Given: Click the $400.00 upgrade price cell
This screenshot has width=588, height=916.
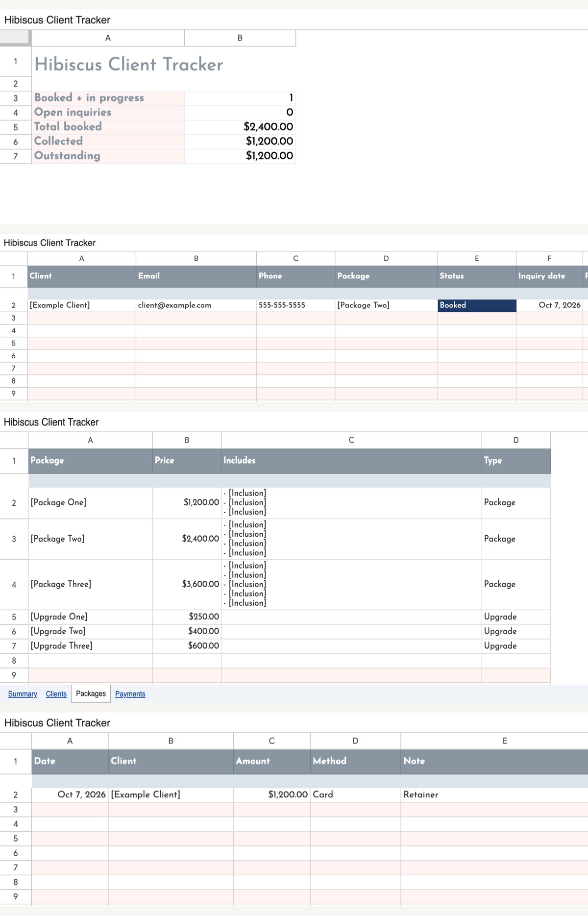Looking at the screenshot, I should (x=187, y=631).
